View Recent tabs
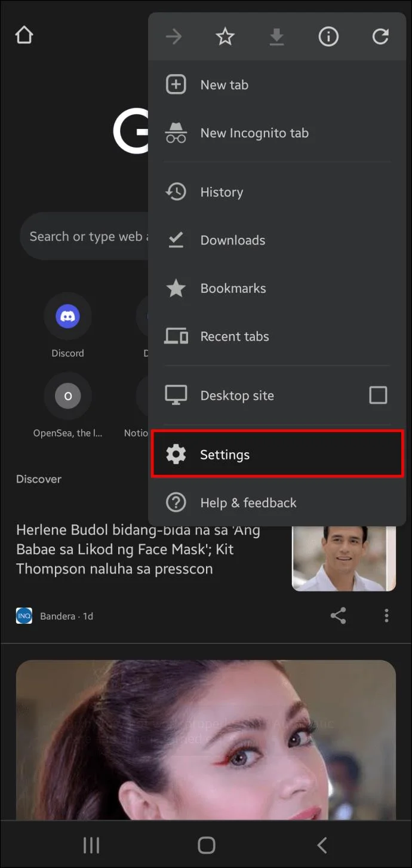The image size is (412, 868). click(x=235, y=336)
